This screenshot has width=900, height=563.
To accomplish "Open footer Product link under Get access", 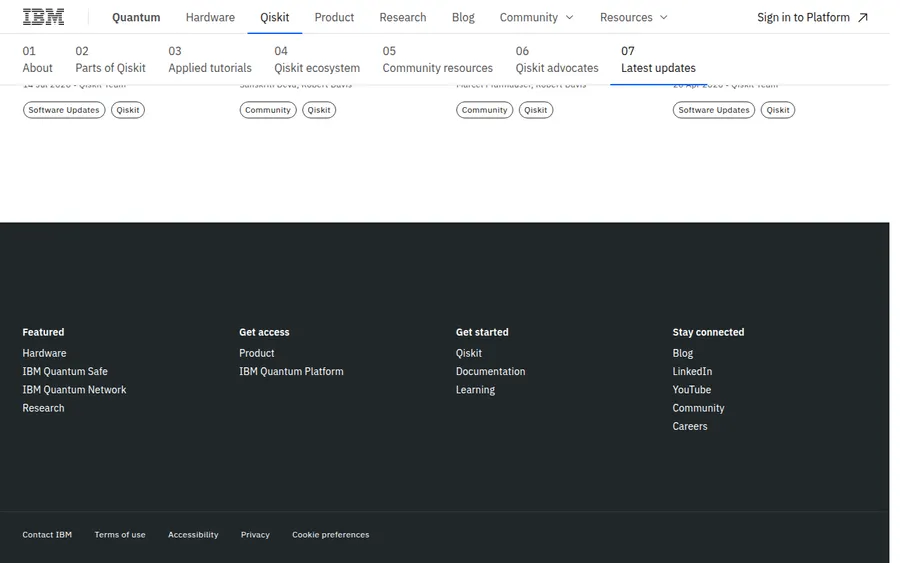I will 257,353.
